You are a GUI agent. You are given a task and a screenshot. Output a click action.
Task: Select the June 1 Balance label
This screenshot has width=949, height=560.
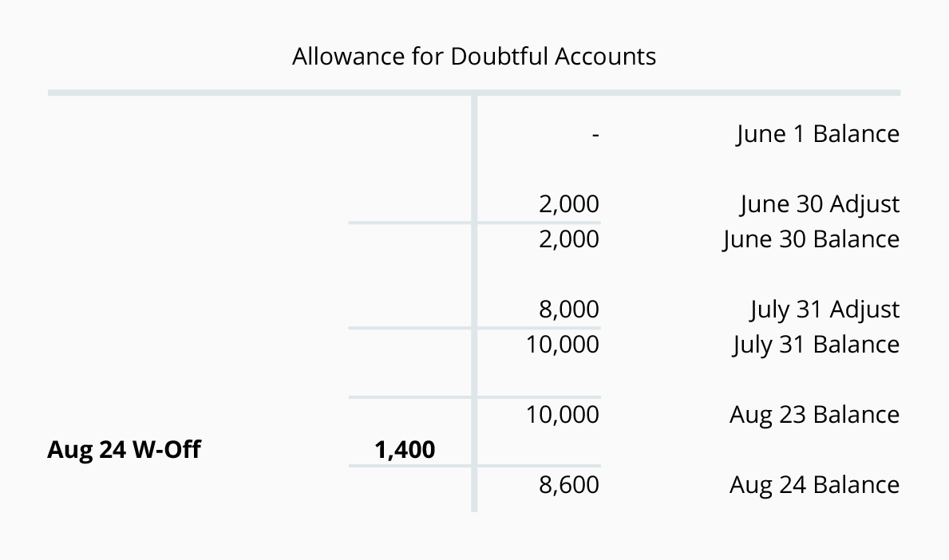click(817, 134)
